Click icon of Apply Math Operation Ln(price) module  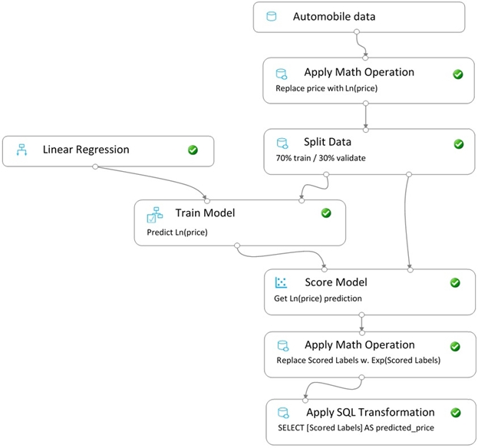[281, 74]
